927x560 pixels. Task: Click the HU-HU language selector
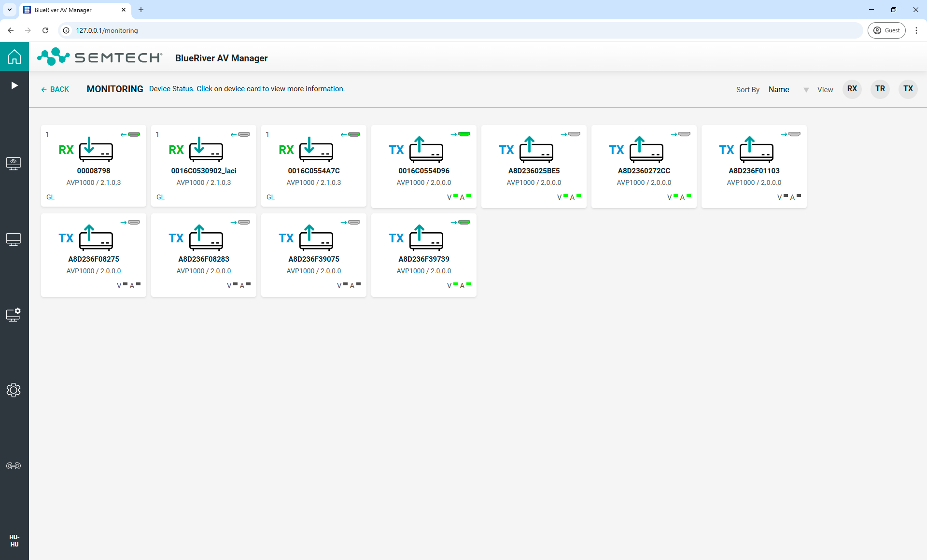(x=14, y=541)
